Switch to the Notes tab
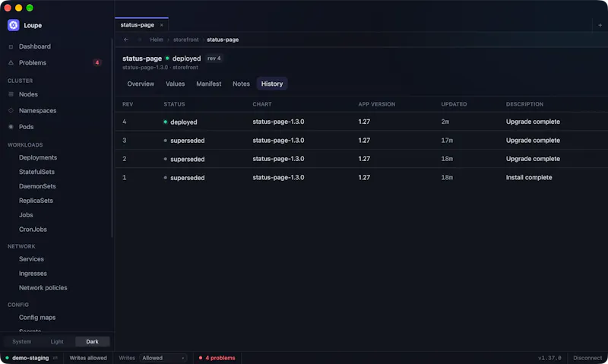608x364 pixels. 241,84
